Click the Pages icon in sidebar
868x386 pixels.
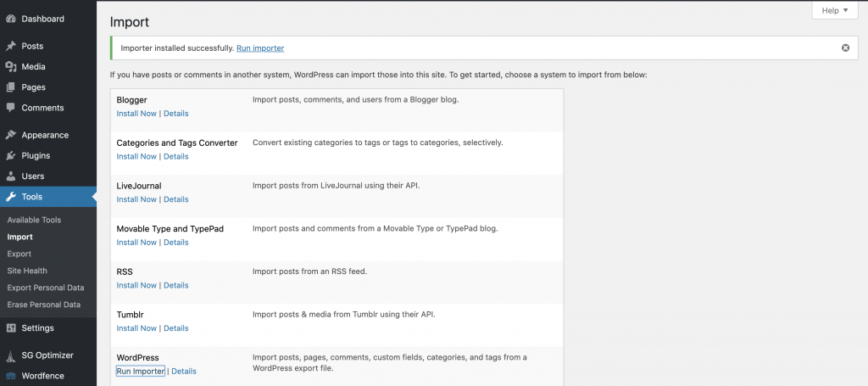point(11,87)
